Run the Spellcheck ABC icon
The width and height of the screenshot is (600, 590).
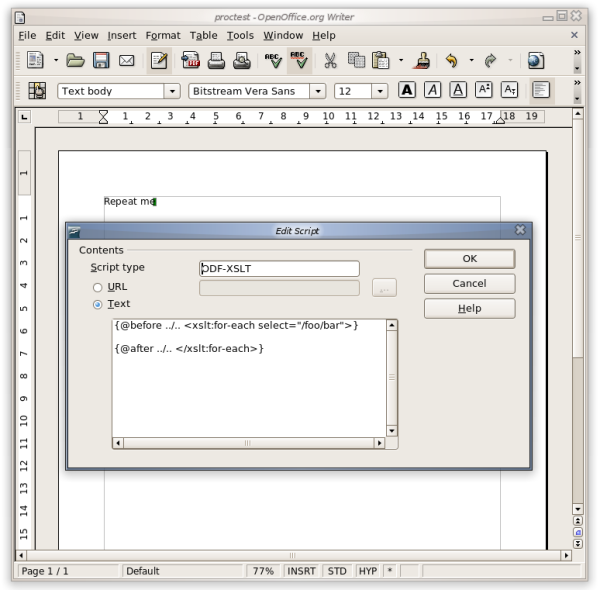tap(273, 60)
